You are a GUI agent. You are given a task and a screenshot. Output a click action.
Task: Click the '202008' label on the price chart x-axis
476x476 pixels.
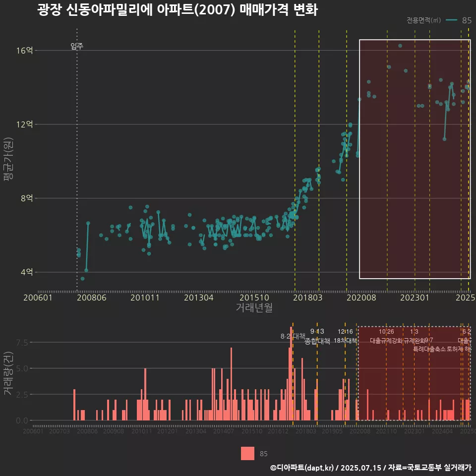coord(361,297)
